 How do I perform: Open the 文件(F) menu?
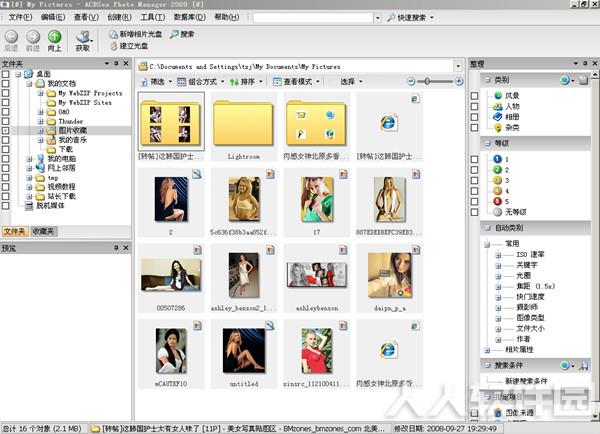pos(20,17)
